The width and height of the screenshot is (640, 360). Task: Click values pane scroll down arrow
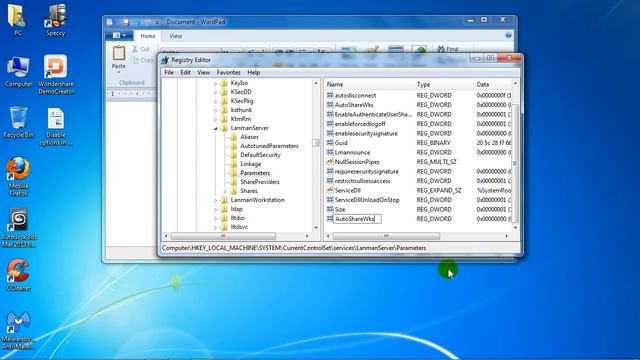click(x=515, y=227)
